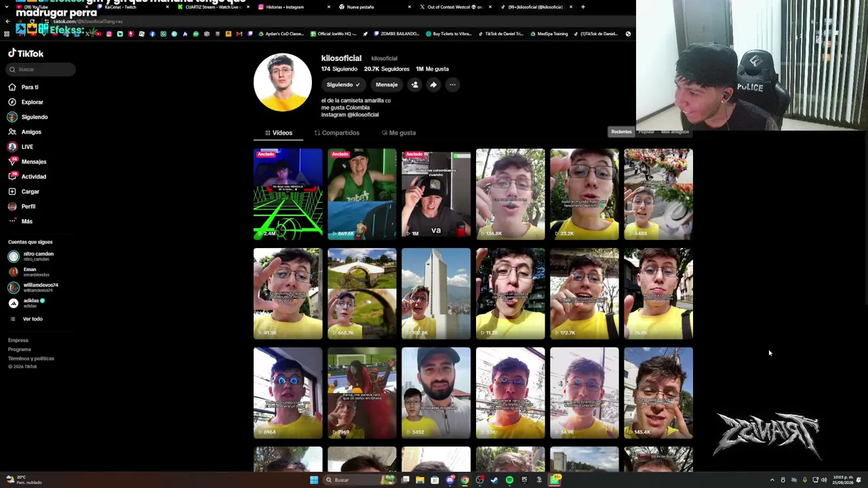Viewport: 868px width, 488px height.
Task: Switch to the Historias Instagram tab
Action: [294, 7]
